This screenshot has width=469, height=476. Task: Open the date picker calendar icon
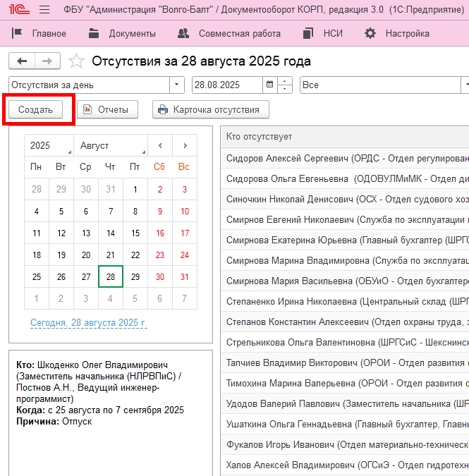tap(269, 85)
